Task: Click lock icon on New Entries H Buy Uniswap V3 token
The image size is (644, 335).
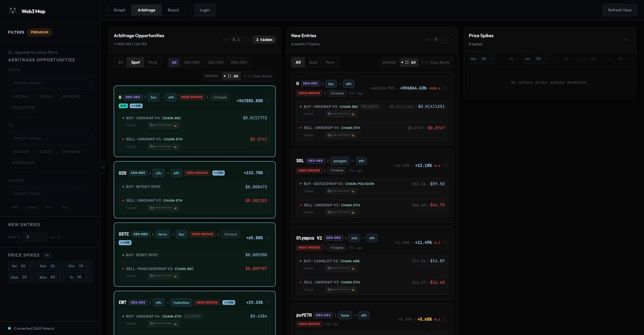Action: [x=353, y=114]
